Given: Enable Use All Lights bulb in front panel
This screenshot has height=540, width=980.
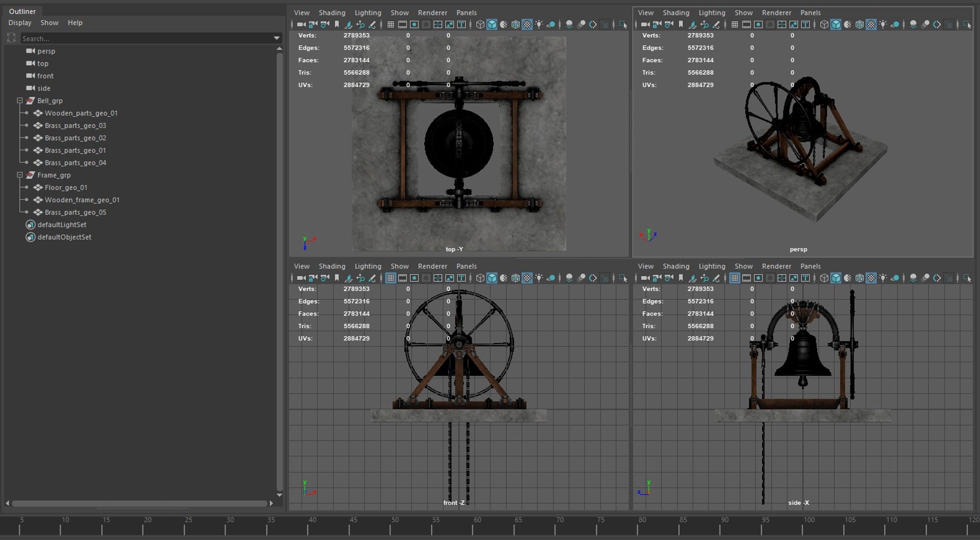Looking at the screenshot, I should point(539,278).
